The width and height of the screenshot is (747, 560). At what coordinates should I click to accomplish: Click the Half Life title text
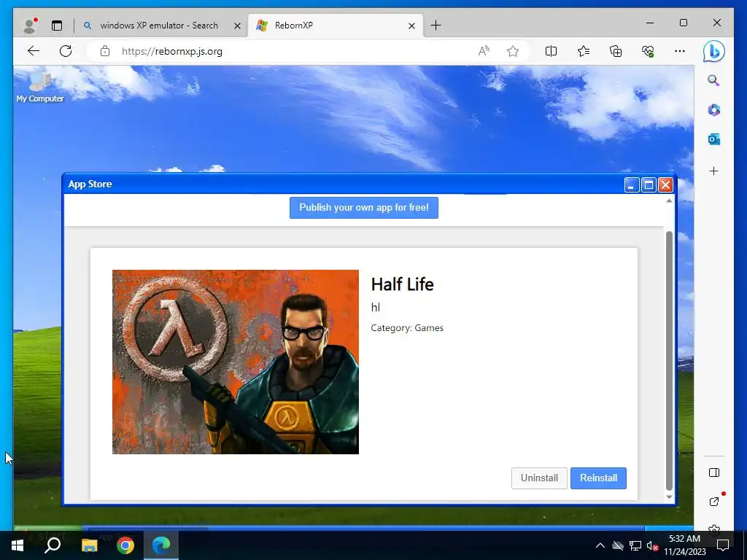coord(402,284)
